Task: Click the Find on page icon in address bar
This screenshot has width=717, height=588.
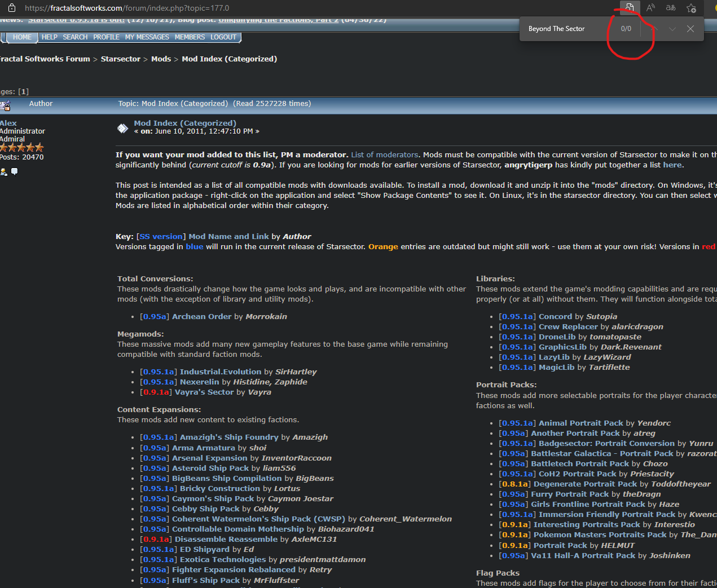Action: click(x=629, y=8)
